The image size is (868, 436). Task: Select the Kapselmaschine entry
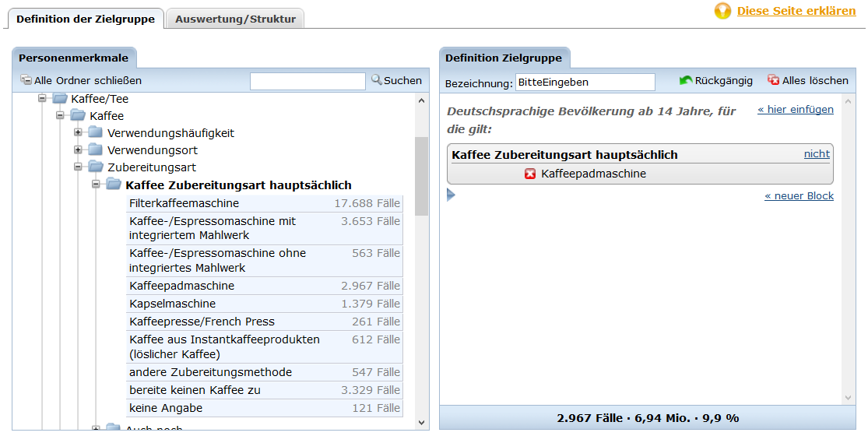(173, 304)
